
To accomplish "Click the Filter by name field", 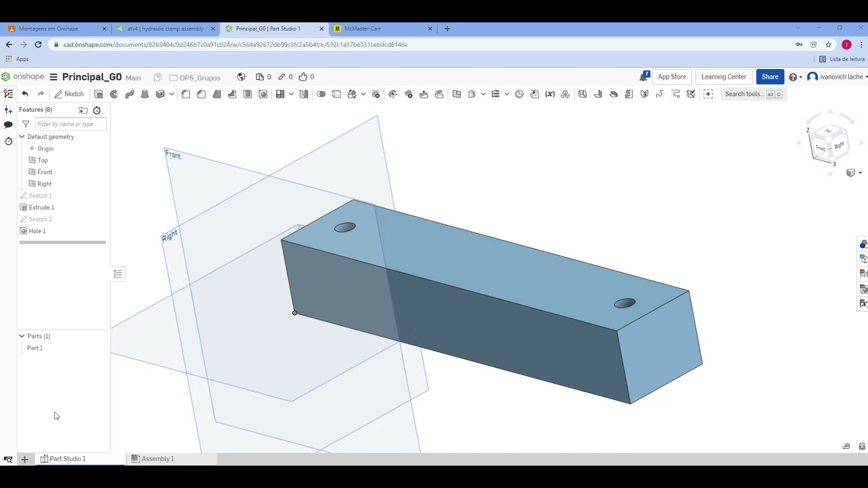I will click(x=71, y=124).
